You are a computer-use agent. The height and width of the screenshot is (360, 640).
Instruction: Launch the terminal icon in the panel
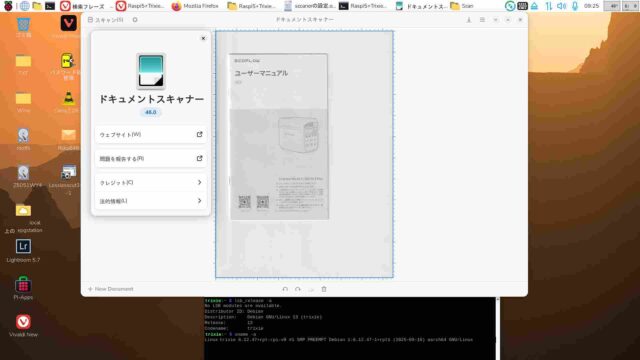(50, 6)
